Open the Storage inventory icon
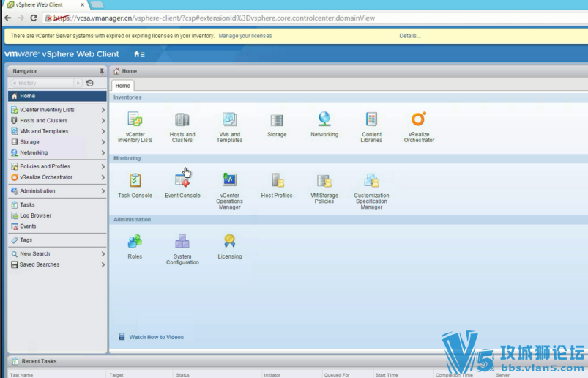 277,120
